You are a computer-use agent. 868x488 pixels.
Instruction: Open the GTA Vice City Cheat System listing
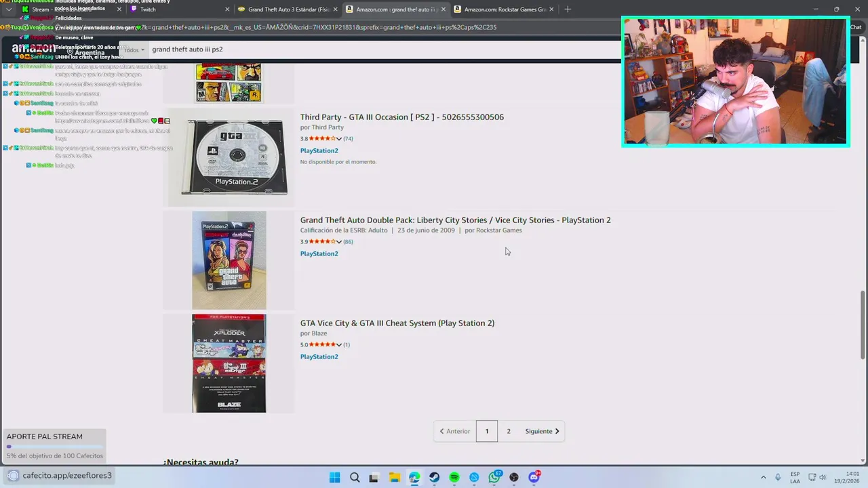[x=397, y=323]
